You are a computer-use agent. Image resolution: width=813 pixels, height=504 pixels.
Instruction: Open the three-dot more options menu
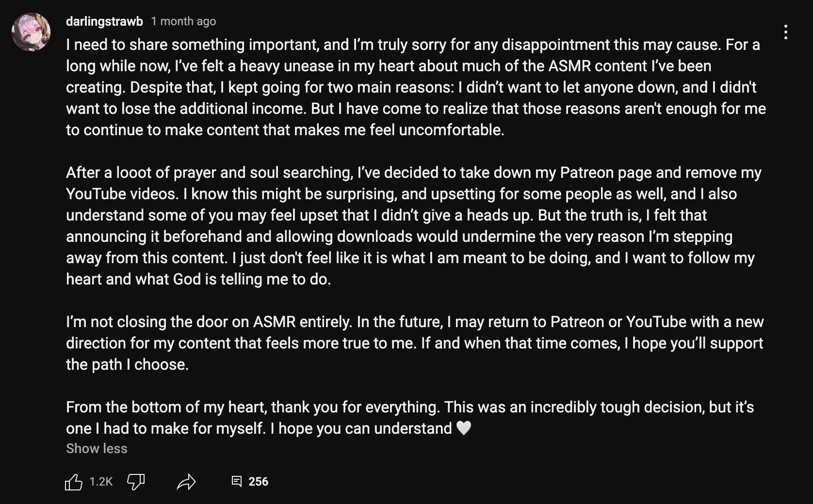[785, 32]
